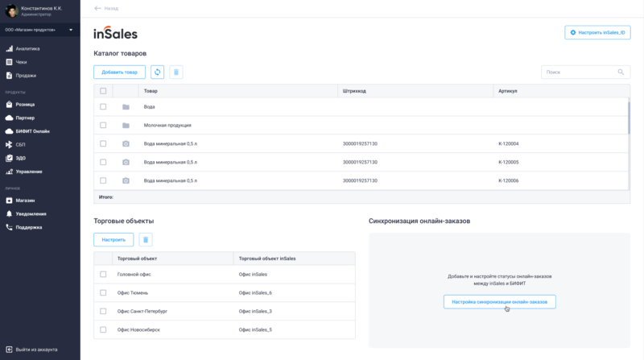Click the inSales logo
Viewport: 644px width, 360px height.
(x=115, y=33)
